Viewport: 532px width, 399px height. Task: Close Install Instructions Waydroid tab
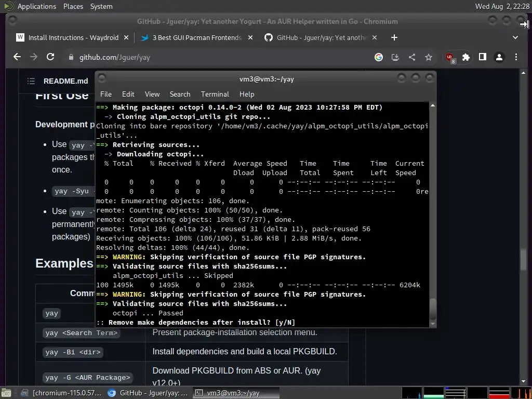point(126,37)
